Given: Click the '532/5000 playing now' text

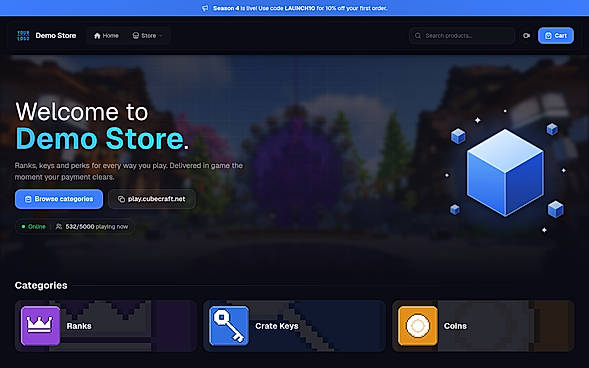Looking at the screenshot, I should (x=97, y=226).
